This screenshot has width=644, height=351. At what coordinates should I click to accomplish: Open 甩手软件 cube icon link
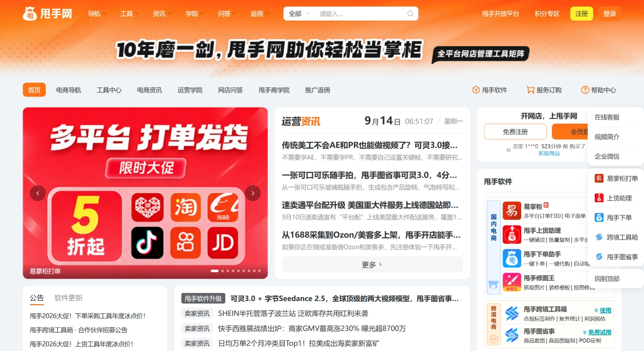click(x=490, y=90)
